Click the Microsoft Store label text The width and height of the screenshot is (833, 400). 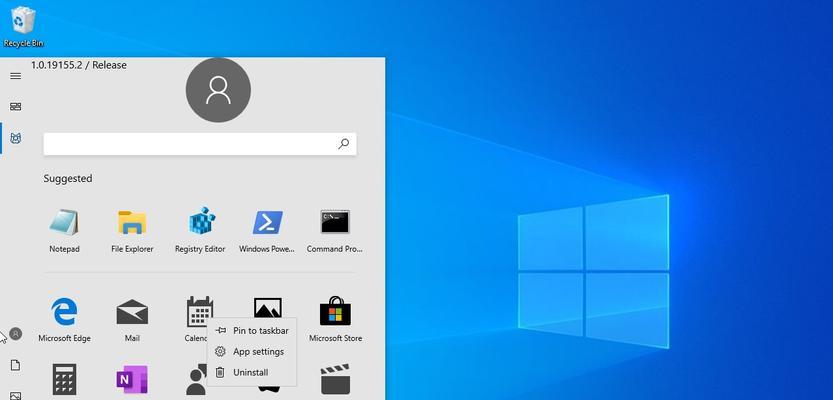(x=335, y=338)
